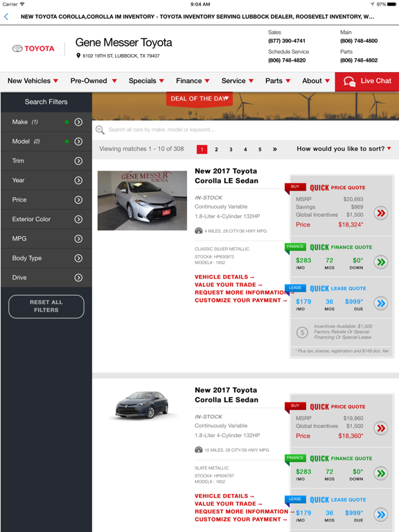Click Value Your Trade for the slate Corolla

229,504
